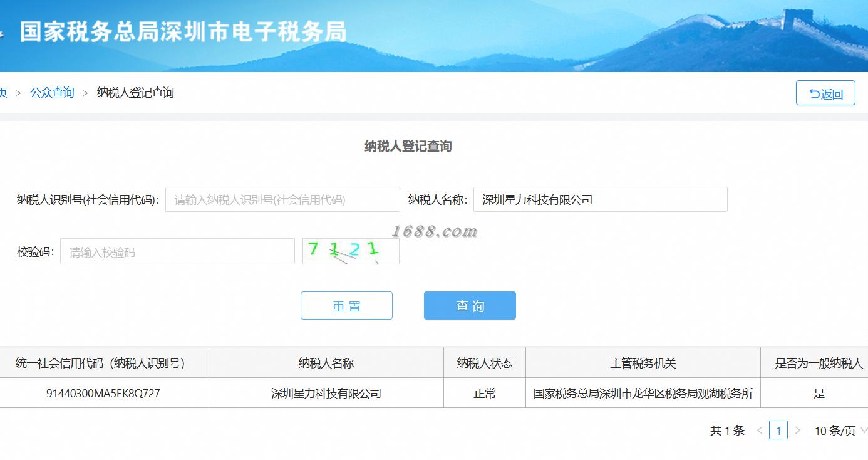The height and width of the screenshot is (460, 868).
Task: Focus the 校验码 input field
Action: (x=177, y=251)
